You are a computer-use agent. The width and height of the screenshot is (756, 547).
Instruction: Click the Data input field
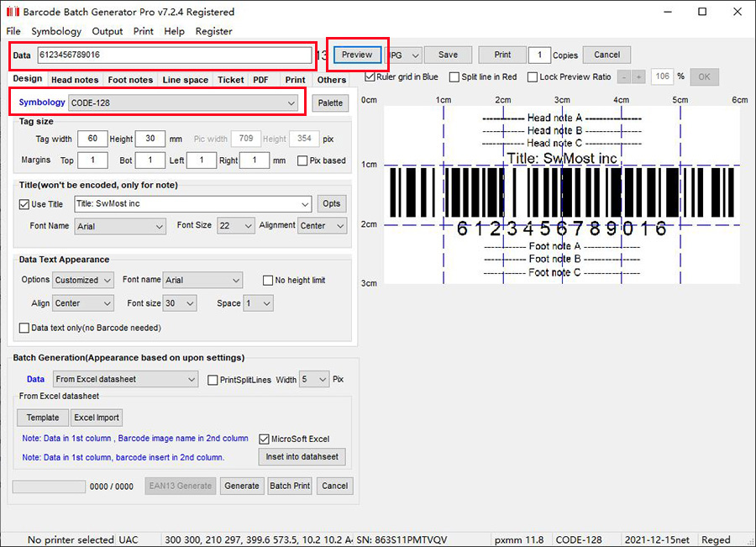click(x=175, y=55)
